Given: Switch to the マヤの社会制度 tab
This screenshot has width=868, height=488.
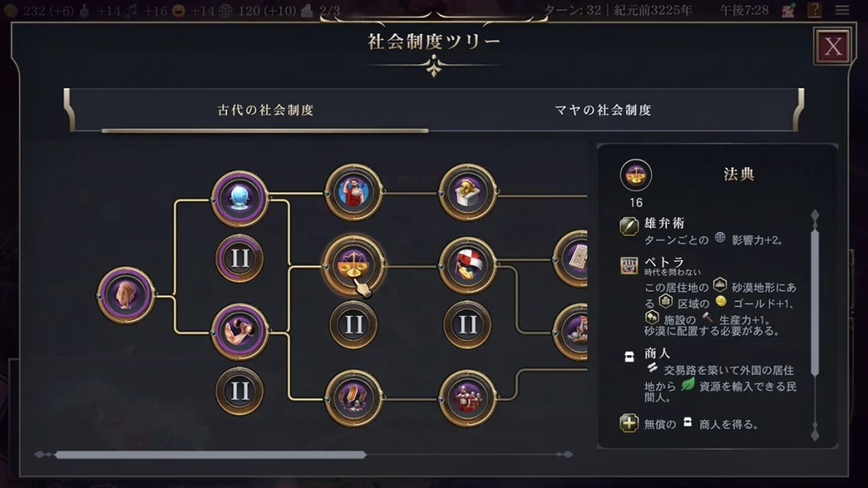Looking at the screenshot, I should pos(603,110).
